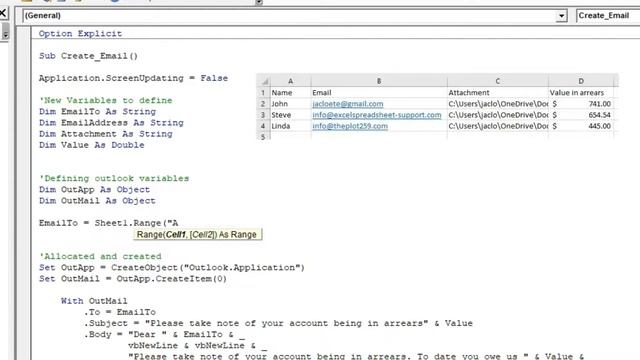
Task: Select column C header in spreadsheet image
Action: tap(498, 81)
